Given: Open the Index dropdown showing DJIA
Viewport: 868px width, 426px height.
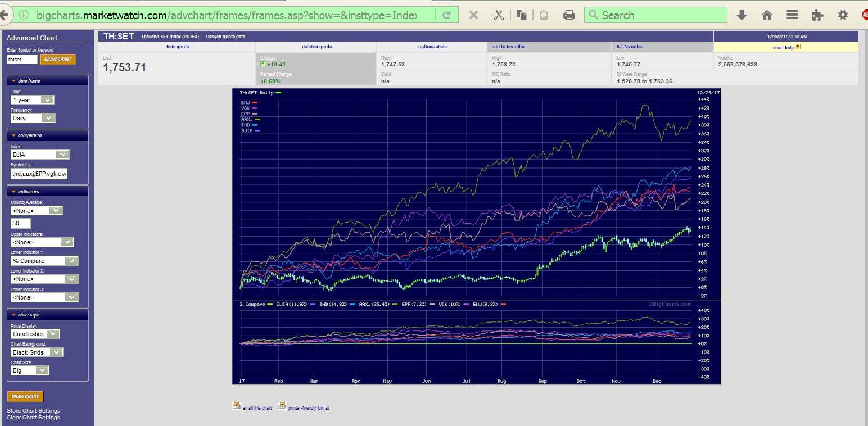Looking at the screenshot, I should click(40, 155).
